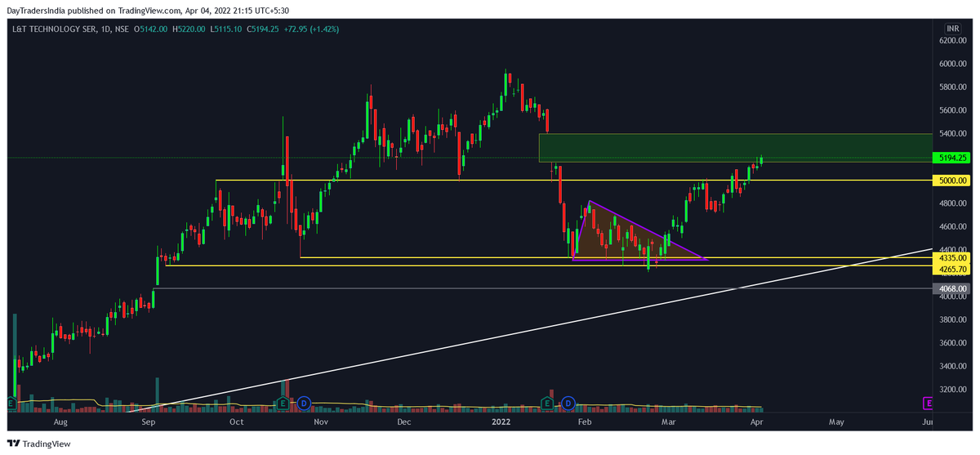The height and width of the screenshot is (455, 980).
Task: Click the 5800.00 price axis label
Action: click(952, 87)
